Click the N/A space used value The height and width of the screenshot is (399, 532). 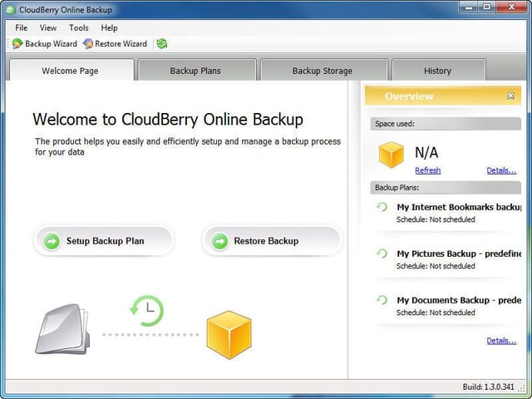click(x=426, y=153)
